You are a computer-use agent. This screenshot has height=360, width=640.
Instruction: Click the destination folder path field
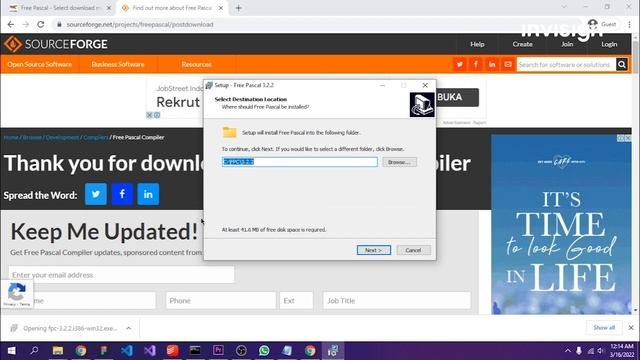click(300, 162)
